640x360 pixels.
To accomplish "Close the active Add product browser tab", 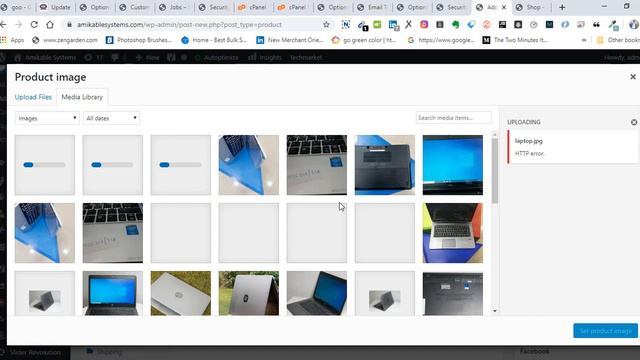I will (x=504, y=7).
